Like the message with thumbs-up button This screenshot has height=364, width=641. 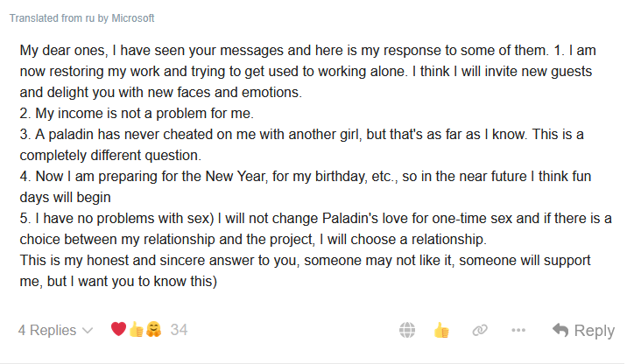click(x=441, y=330)
